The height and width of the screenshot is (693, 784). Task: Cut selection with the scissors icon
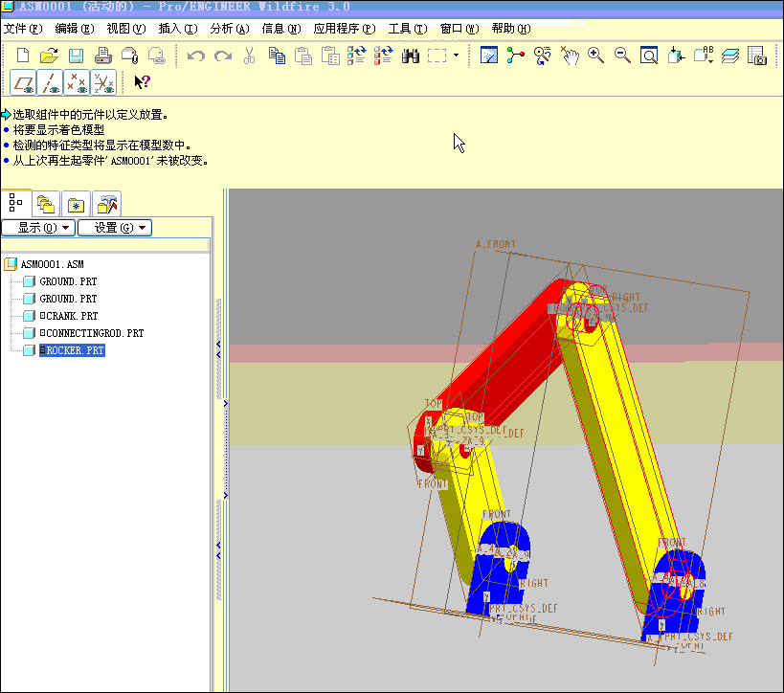tap(249, 56)
